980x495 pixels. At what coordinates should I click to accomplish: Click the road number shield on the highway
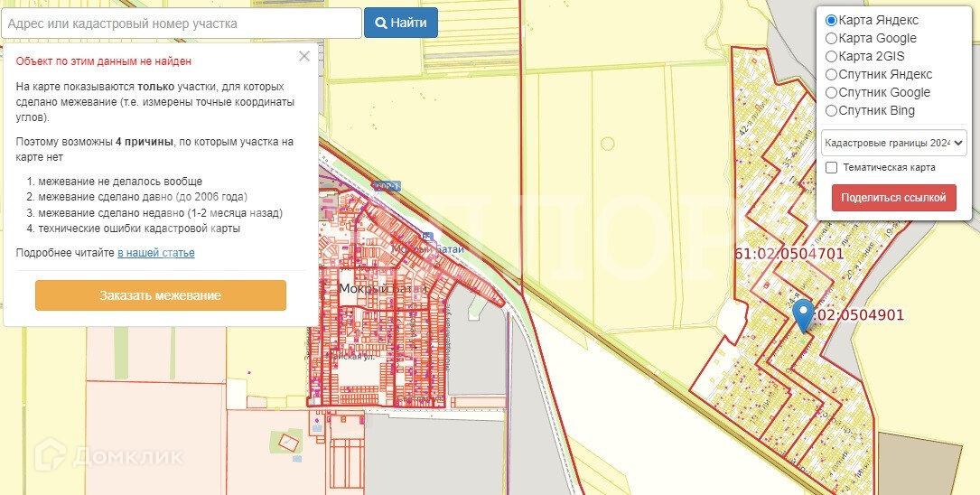[x=387, y=186]
